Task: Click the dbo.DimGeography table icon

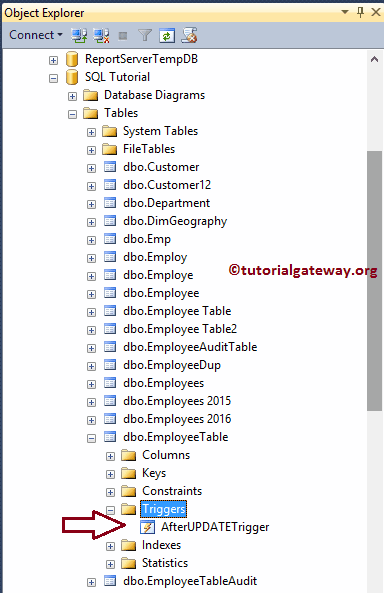Action: coord(110,221)
